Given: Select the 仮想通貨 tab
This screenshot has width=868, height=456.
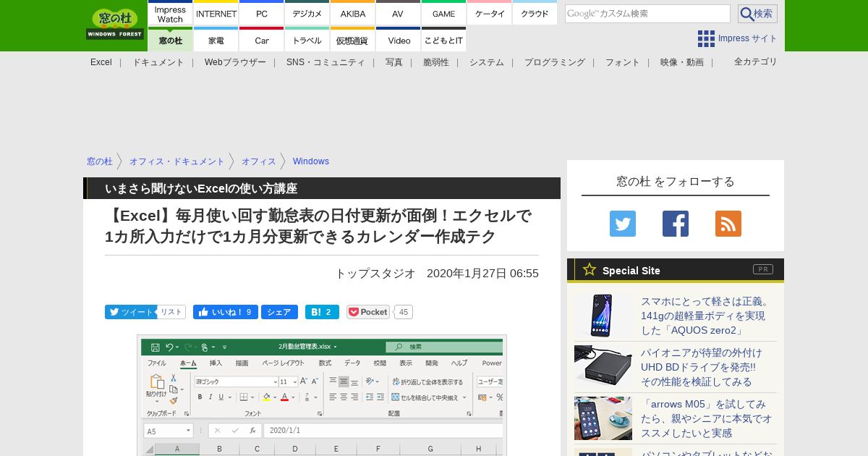Looking at the screenshot, I should [353, 41].
